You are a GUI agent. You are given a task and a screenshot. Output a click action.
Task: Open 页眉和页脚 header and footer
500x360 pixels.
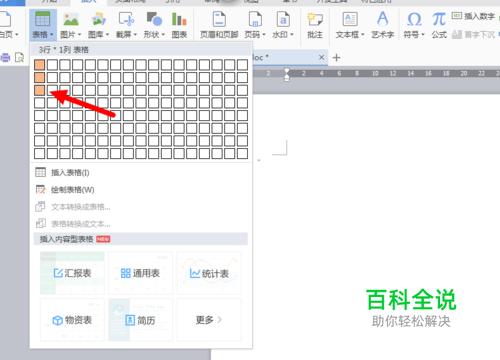[x=219, y=24]
